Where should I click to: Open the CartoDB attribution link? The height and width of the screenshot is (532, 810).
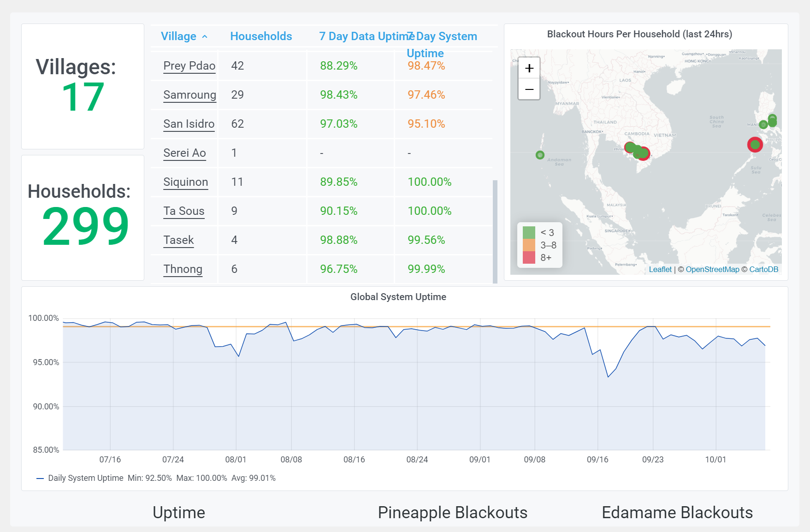pyautogui.click(x=763, y=269)
